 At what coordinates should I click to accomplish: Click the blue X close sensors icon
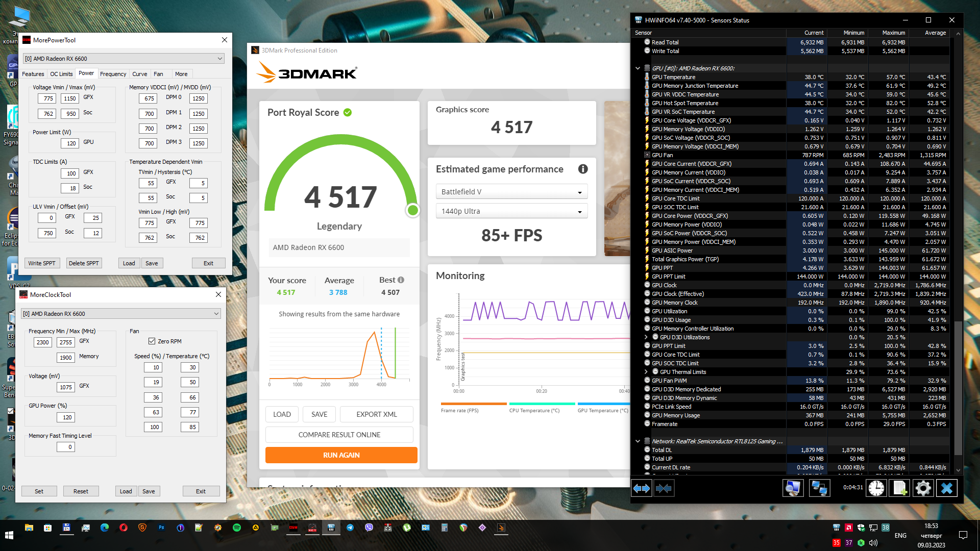click(947, 489)
